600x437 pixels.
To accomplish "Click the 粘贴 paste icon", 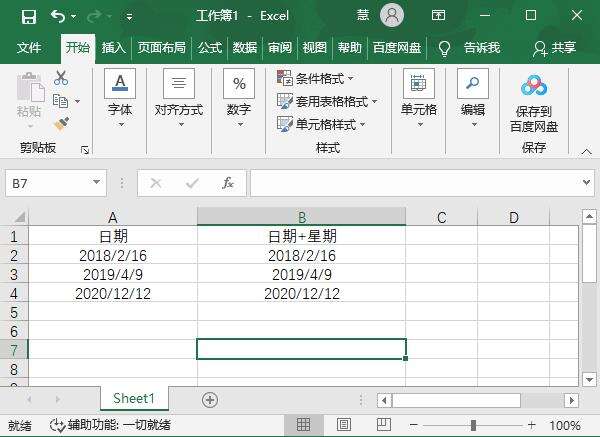I will 30,87.
